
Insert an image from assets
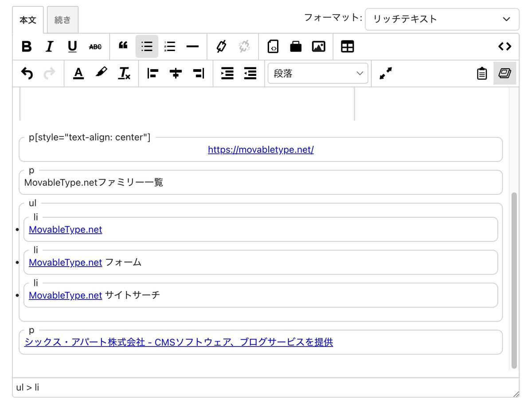click(x=318, y=47)
